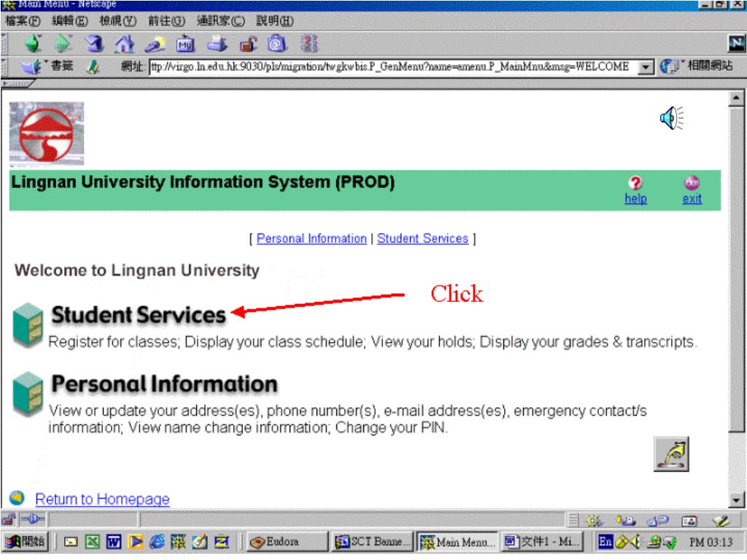Open the 通訊家(C) communicator menu

point(220,21)
